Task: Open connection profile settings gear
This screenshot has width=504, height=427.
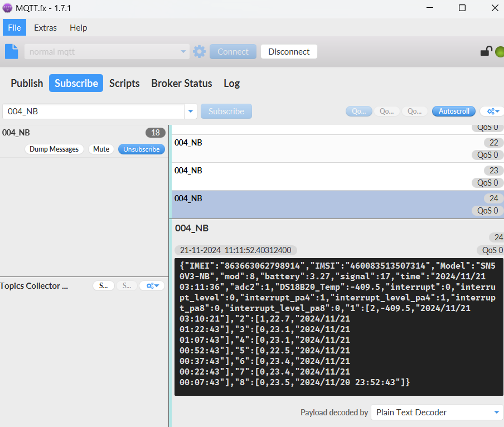Action: tap(199, 51)
